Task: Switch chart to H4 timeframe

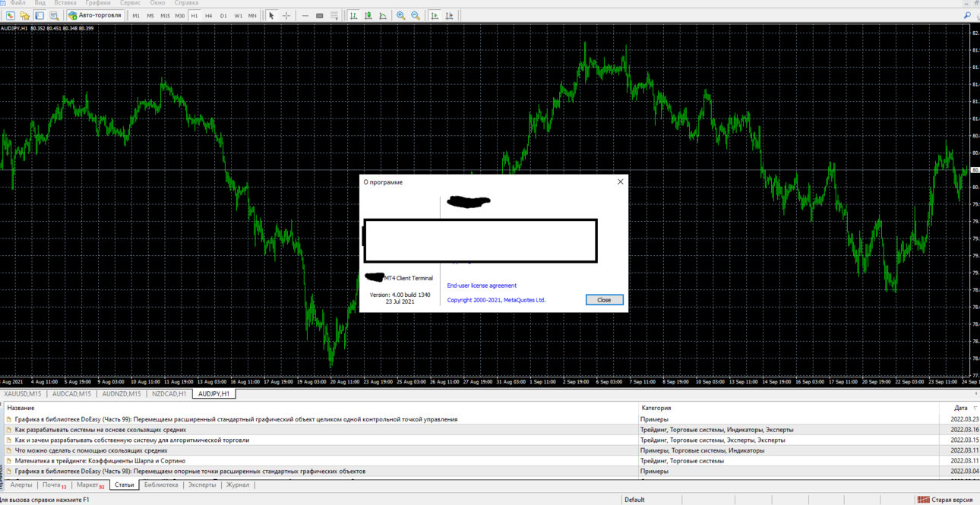Action: [x=209, y=15]
